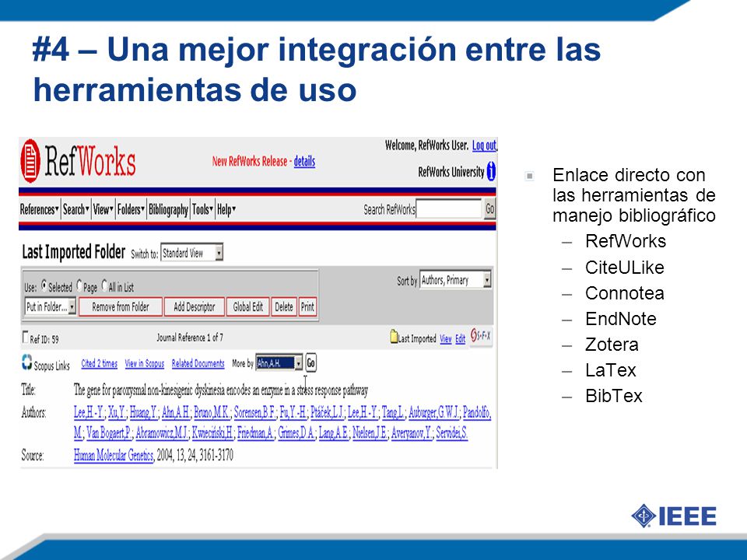This screenshot has width=747, height=560.
Task: Tick the Ref ID: 59 checkbox
Action: 26,337
